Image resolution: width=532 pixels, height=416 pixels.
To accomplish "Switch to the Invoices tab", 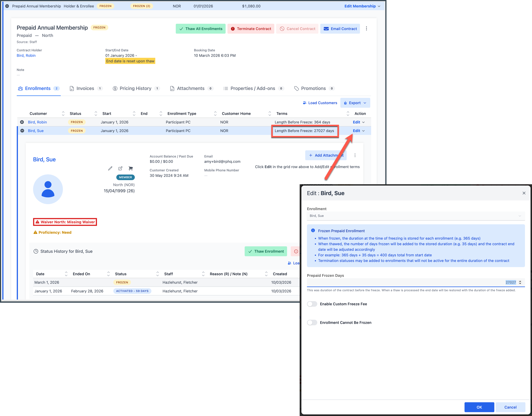I will 85,88.
